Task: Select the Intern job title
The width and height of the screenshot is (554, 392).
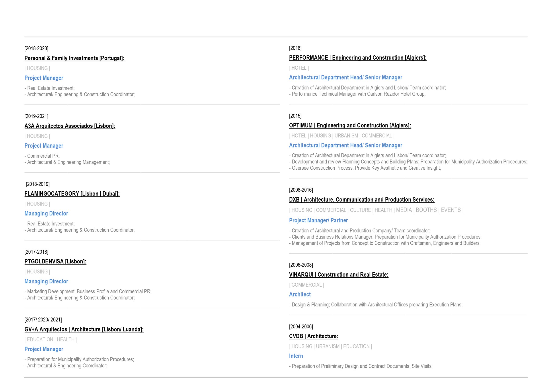Action: (x=296, y=356)
